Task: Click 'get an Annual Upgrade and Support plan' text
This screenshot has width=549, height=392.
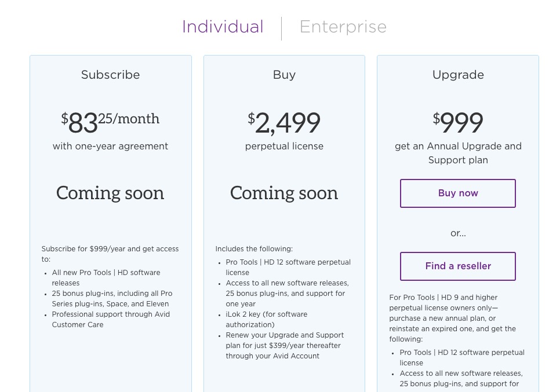Action: 458,153
